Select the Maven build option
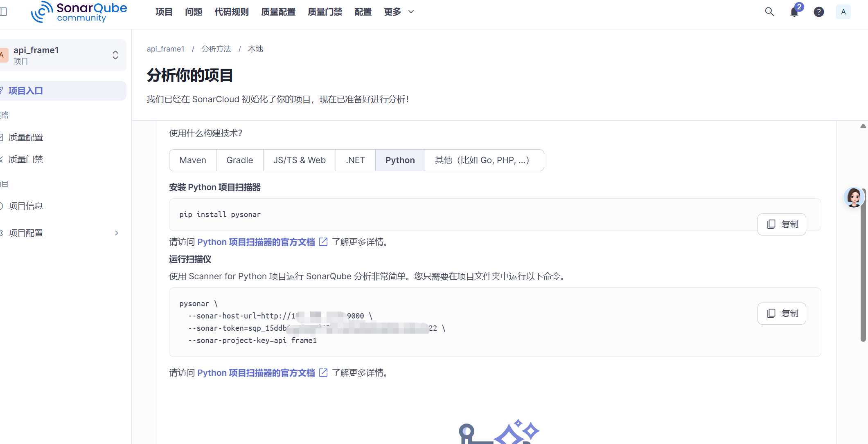 click(x=193, y=160)
